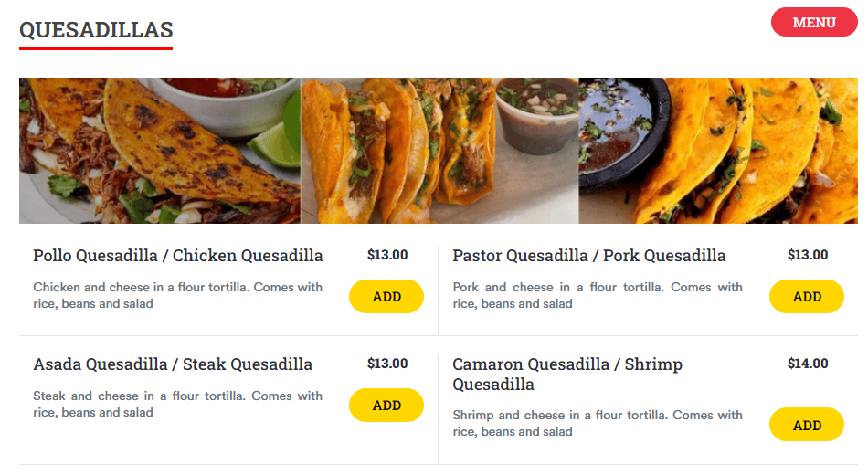The image size is (868, 475).
Task: Click the left quesadilla photo with lime
Action: pos(160,151)
